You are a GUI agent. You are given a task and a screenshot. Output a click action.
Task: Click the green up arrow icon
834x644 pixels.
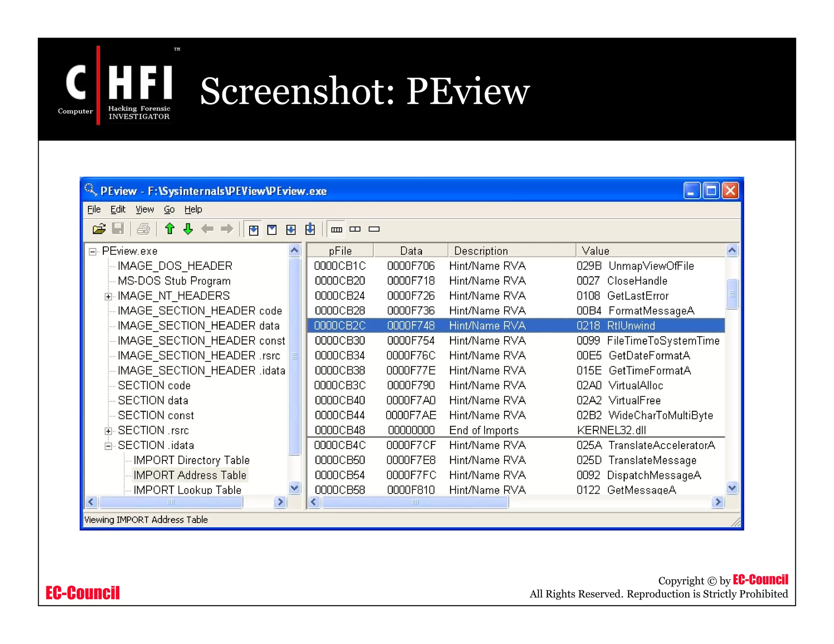coord(170,229)
